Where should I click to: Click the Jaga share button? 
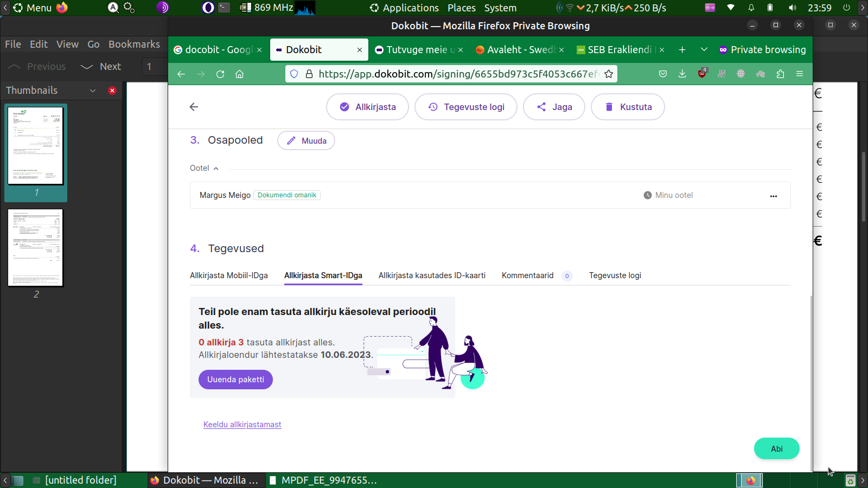pos(554,107)
